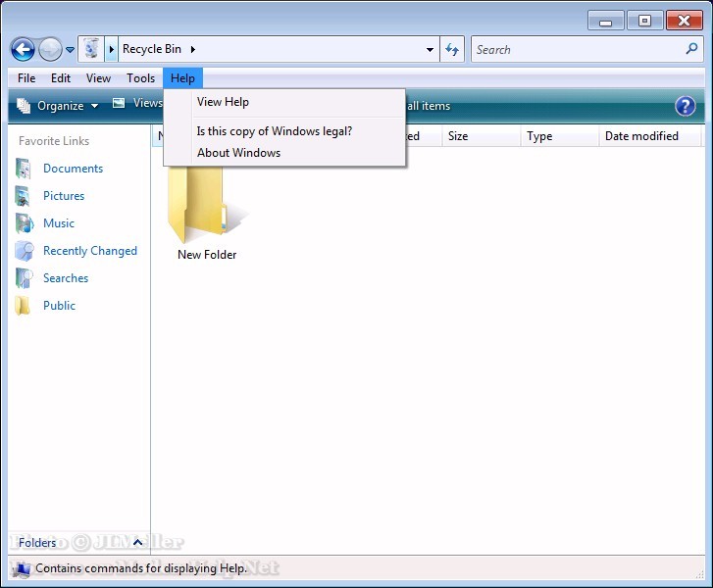This screenshot has height=588, width=713.
Task: Click the Views toolbar button
Action: [137, 103]
